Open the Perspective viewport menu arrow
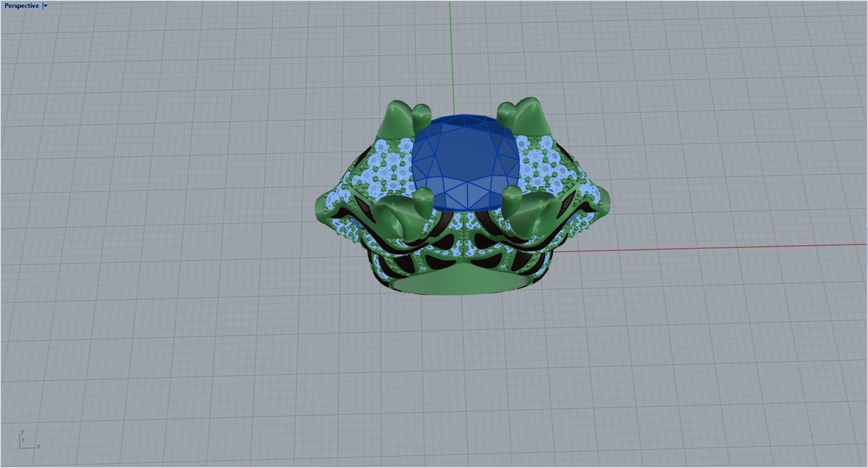This screenshot has width=868, height=468. [45, 6]
